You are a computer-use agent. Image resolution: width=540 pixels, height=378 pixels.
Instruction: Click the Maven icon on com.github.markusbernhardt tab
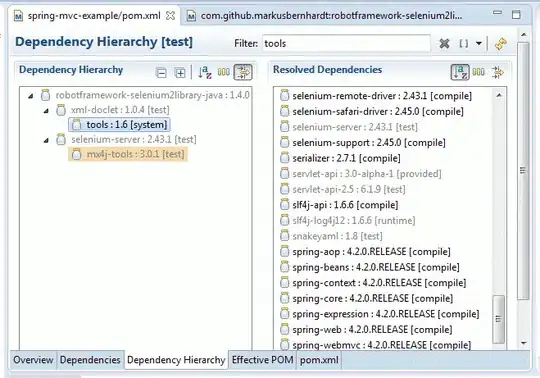pyautogui.click(x=191, y=16)
